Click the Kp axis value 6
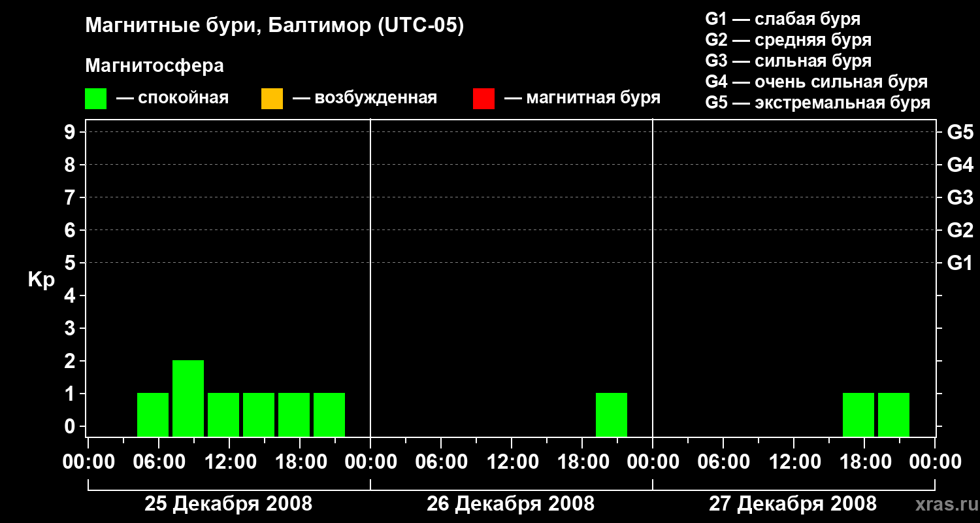This screenshot has height=523, width=980. pos(71,231)
